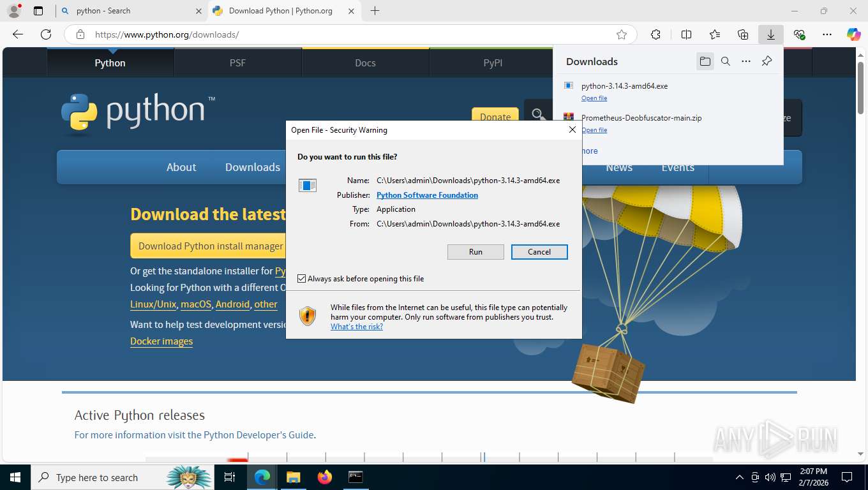Open the Downloads menu on python.org

(252, 167)
